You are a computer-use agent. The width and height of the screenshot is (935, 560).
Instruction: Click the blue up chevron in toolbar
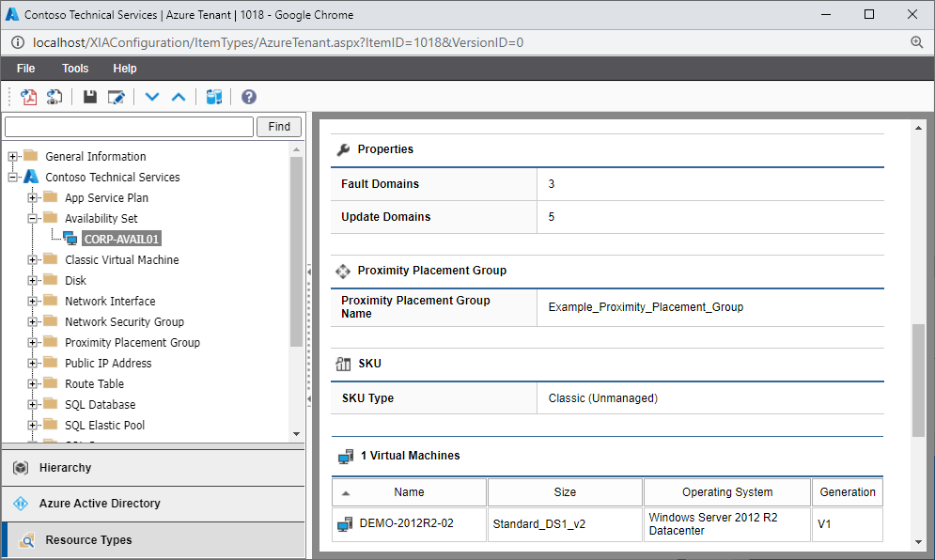(x=179, y=97)
